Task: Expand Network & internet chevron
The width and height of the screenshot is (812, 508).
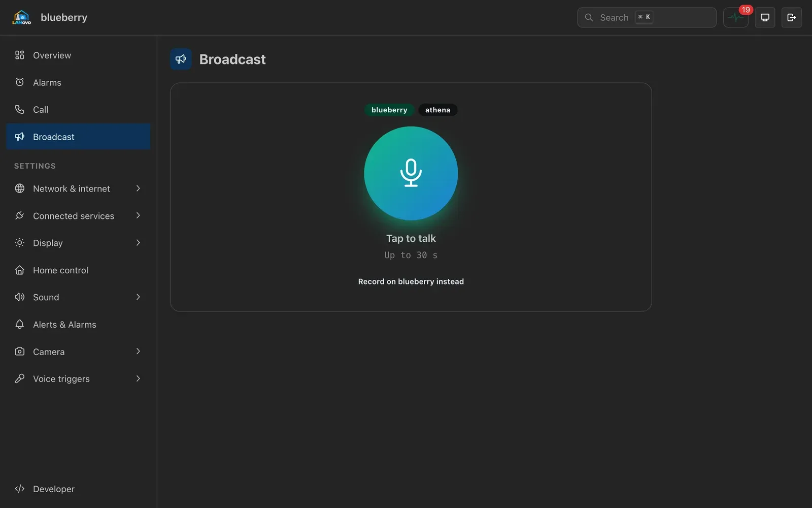Action: 138,188
